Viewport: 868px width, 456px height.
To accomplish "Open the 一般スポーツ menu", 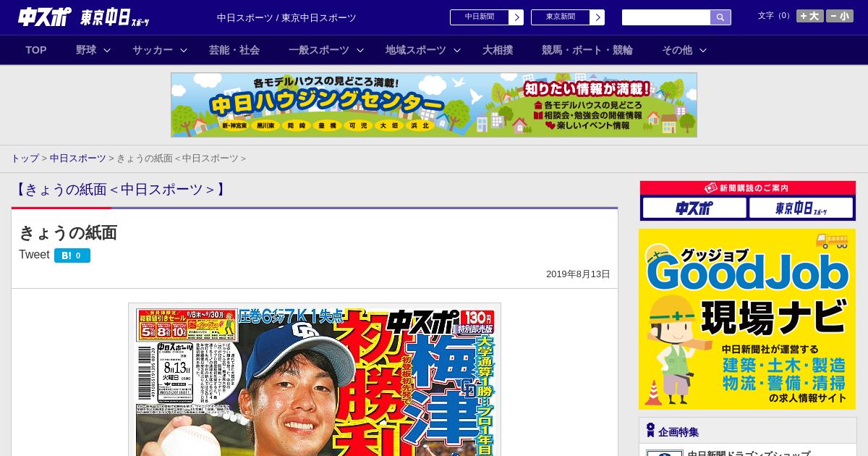I will pyautogui.click(x=319, y=50).
